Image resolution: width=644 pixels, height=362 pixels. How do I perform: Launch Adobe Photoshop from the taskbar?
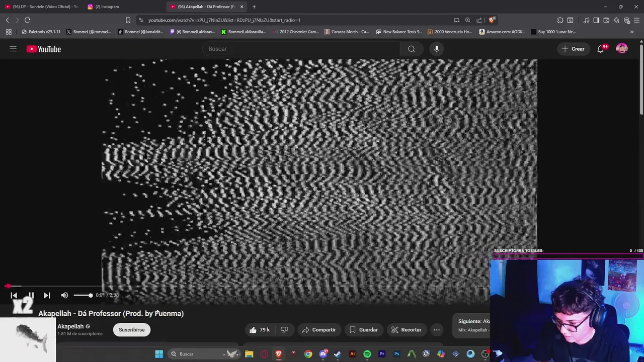click(397, 354)
